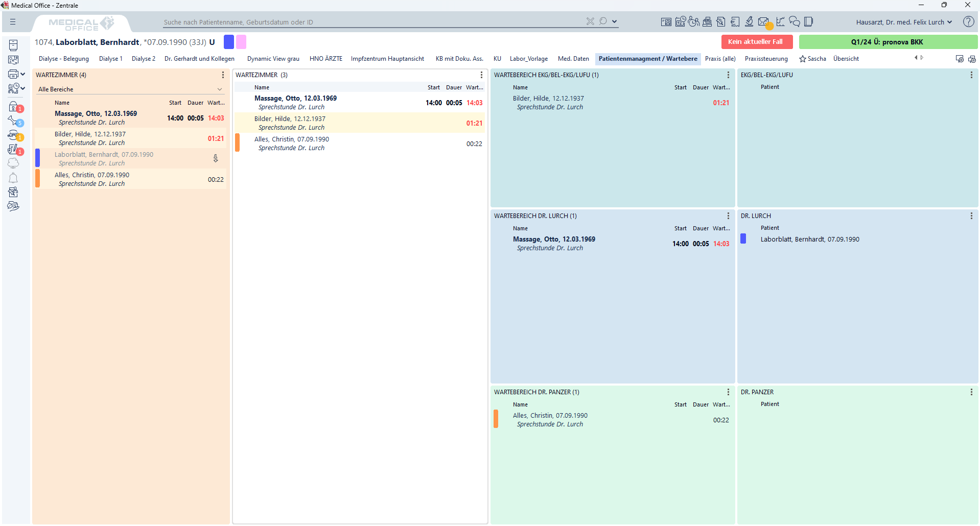Click the microscope laboratory icon in toolbar

[749, 21]
